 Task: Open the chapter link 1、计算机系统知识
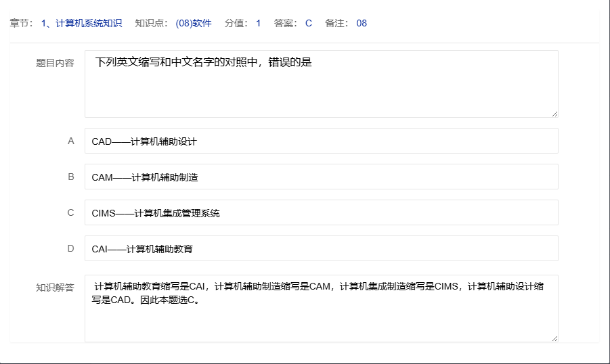[x=81, y=23]
